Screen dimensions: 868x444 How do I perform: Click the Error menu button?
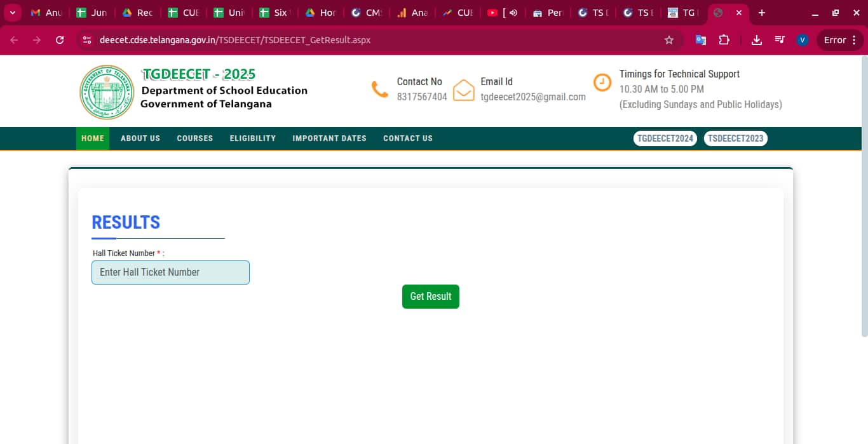pos(840,40)
